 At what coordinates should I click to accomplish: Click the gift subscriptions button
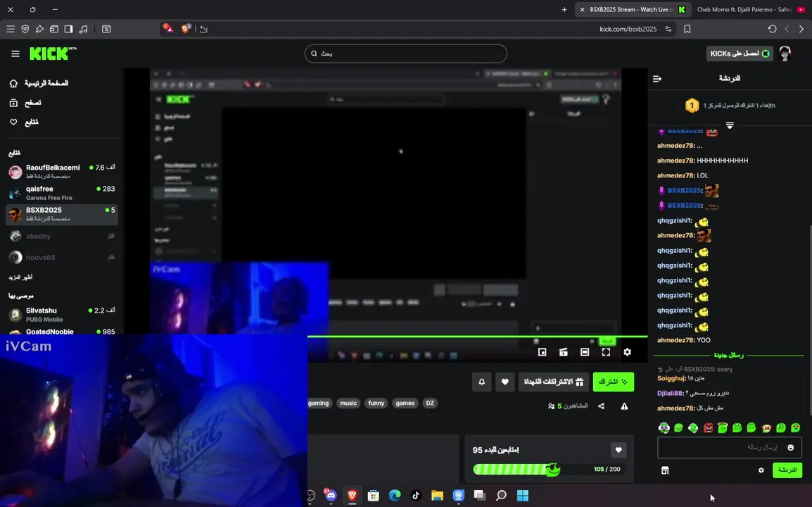pyautogui.click(x=554, y=382)
